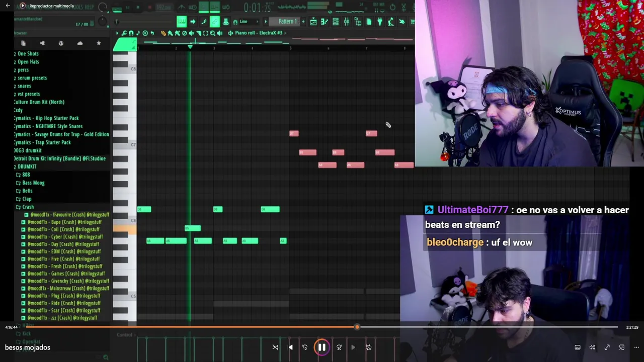Toggle shuffle in media player

(275, 347)
